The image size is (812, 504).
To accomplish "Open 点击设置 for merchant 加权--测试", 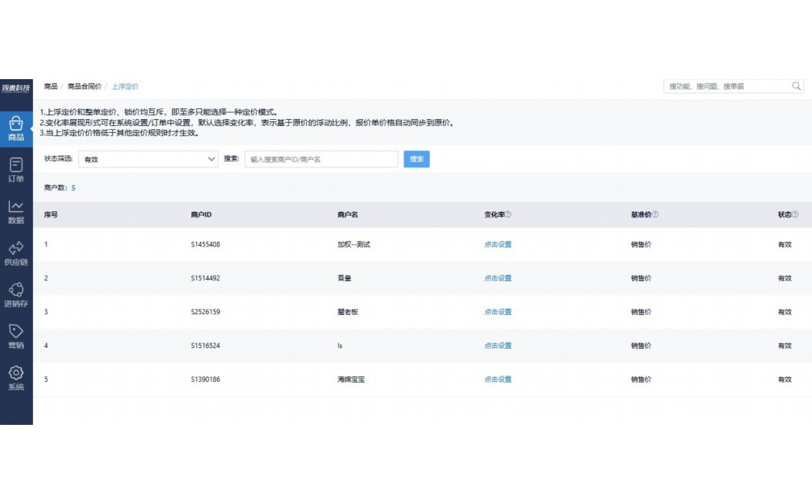I will (497, 244).
